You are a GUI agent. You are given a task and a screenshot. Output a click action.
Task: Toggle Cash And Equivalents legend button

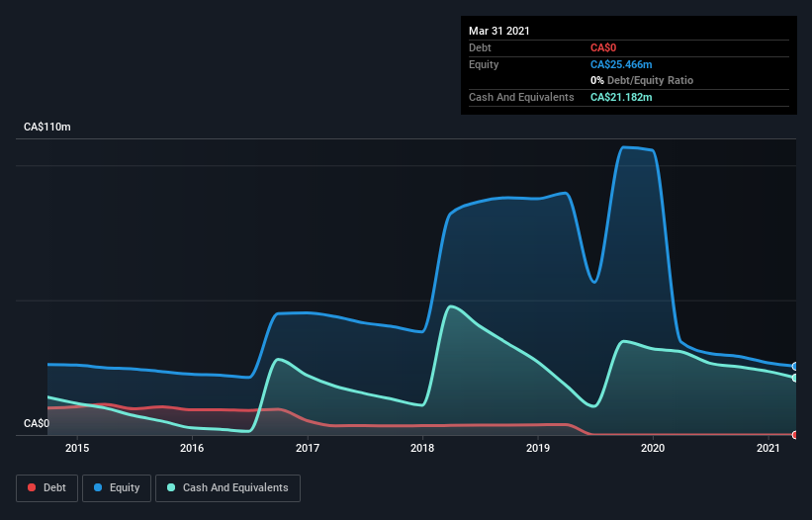point(227,488)
